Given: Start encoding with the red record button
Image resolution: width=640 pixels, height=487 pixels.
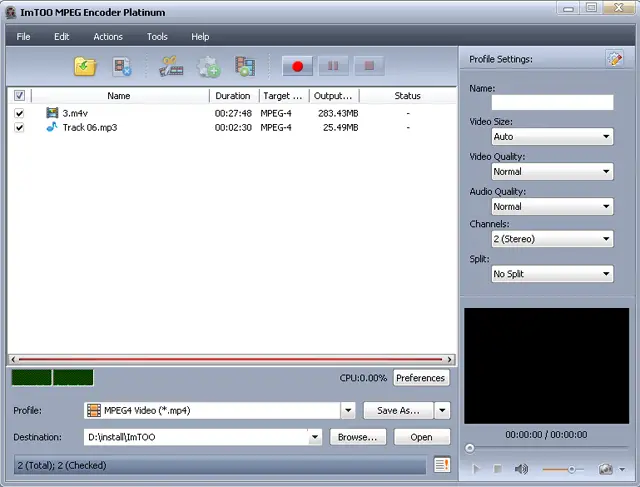Looking at the screenshot, I should 298,66.
